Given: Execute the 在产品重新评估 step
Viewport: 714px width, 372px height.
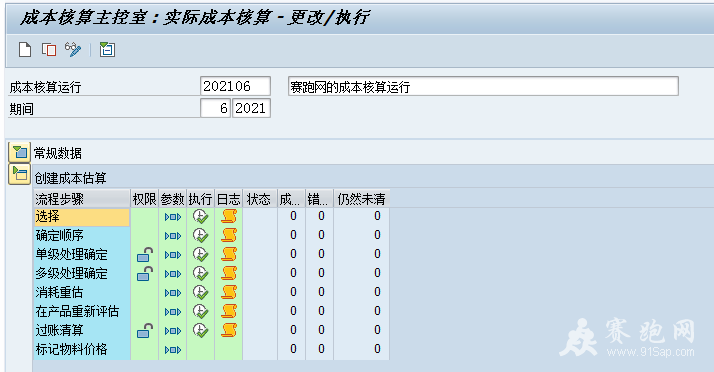Looking at the screenshot, I should (200, 311).
